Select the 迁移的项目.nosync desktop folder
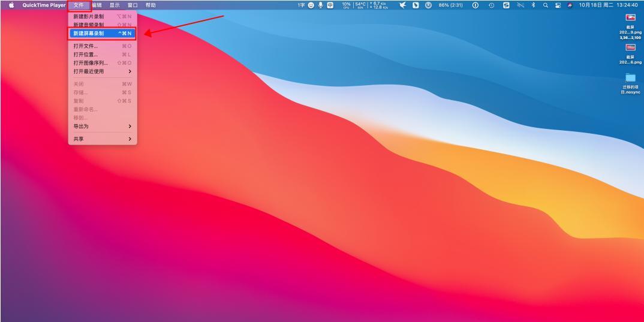The image size is (644, 322). pyautogui.click(x=630, y=83)
